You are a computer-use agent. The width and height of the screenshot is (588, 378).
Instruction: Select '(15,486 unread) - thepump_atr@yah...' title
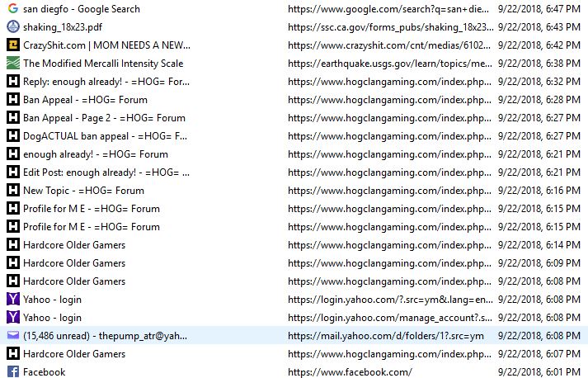[105, 336]
